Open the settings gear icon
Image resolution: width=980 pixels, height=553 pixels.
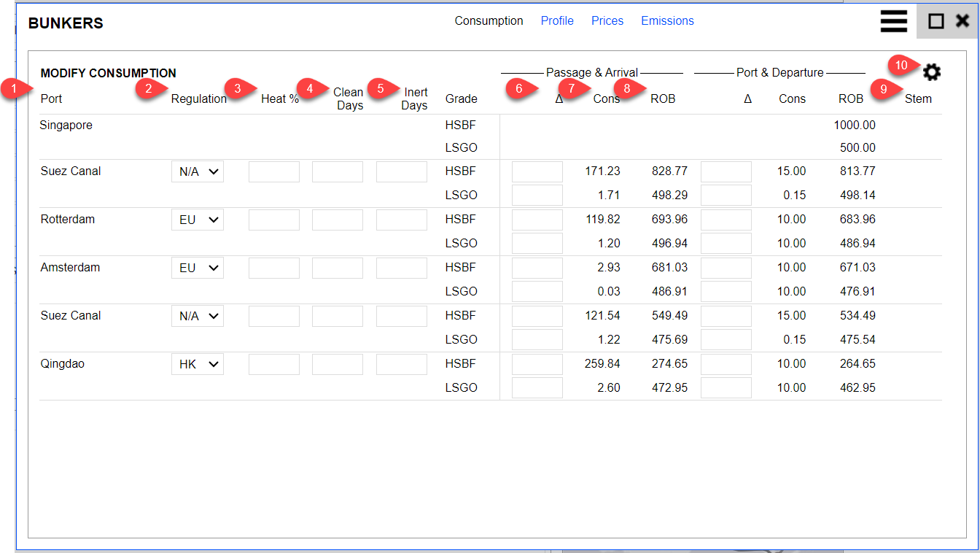coord(932,72)
